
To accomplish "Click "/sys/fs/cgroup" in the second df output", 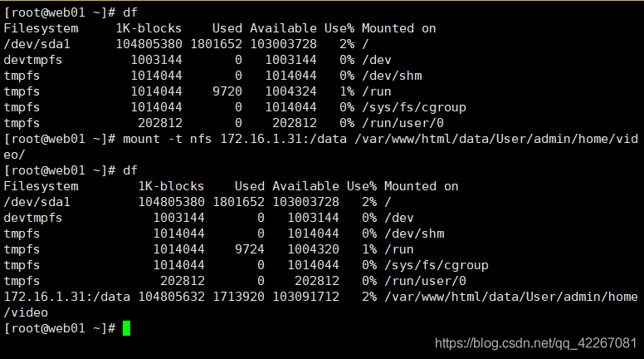I will [437, 265].
